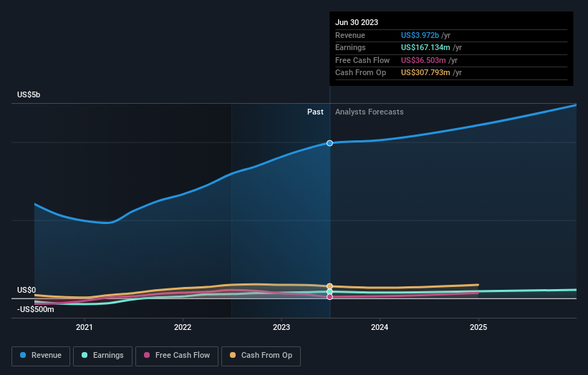The width and height of the screenshot is (588, 375).
Task: Click the Cash From Op label in tooltip
Action: click(x=360, y=73)
